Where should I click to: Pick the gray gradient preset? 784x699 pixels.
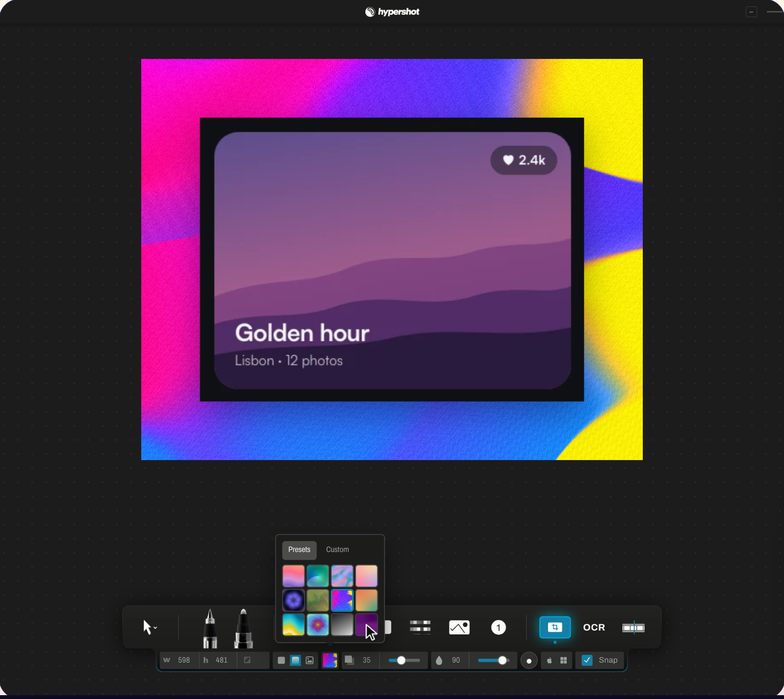[x=342, y=625]
